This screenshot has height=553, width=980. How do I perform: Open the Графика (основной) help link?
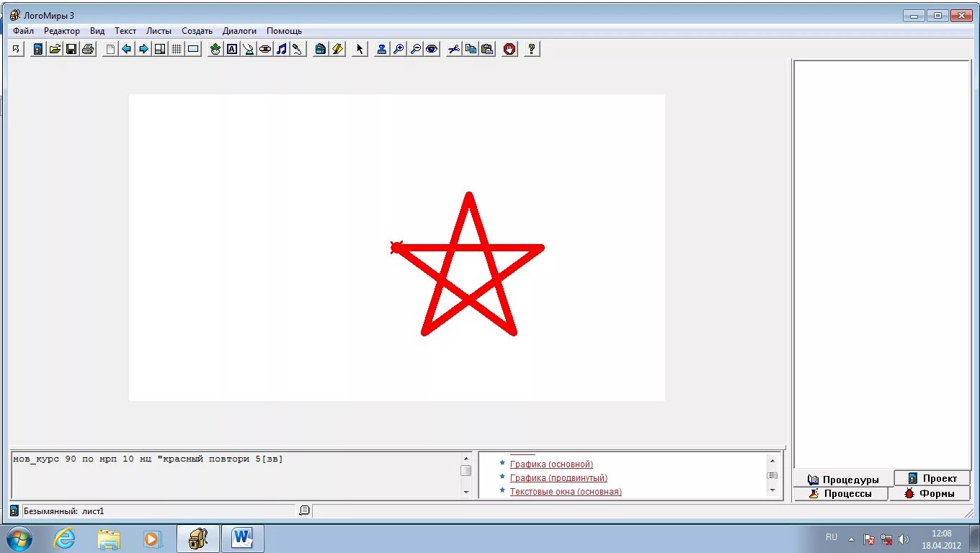(x=551, y=464)
